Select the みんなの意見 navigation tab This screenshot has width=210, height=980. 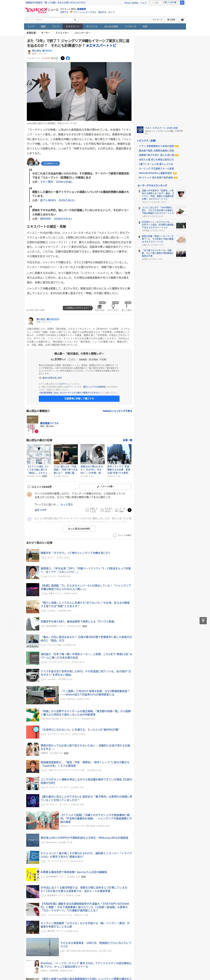tap(111, 27)
